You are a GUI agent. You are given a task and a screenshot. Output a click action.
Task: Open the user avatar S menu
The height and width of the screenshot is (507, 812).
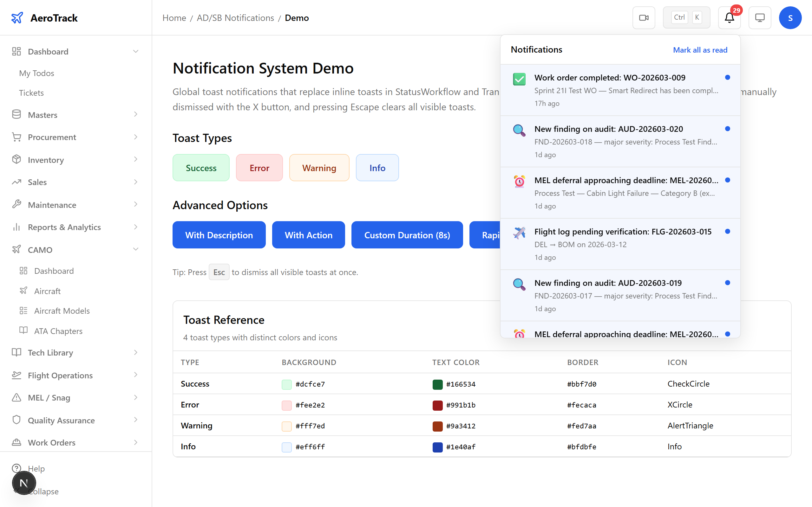pos(790,18)
